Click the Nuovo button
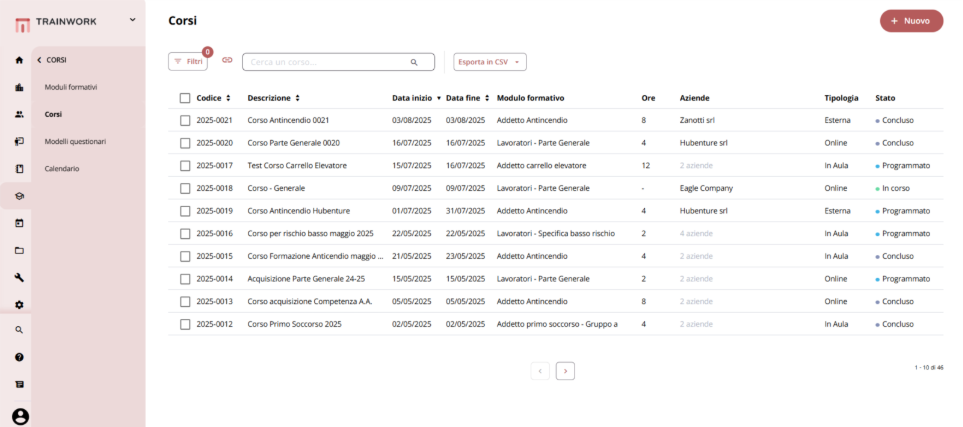 [911, 21]
